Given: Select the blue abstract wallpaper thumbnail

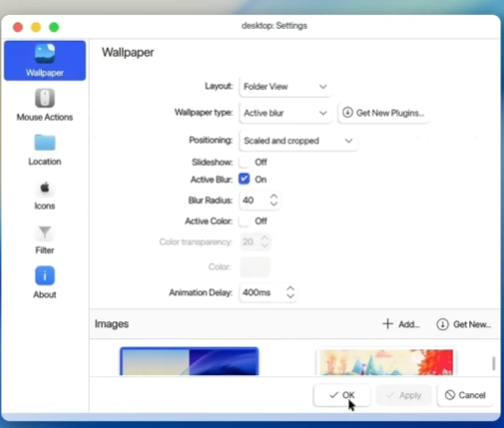Looking at the screenshot, I should 190,361.
